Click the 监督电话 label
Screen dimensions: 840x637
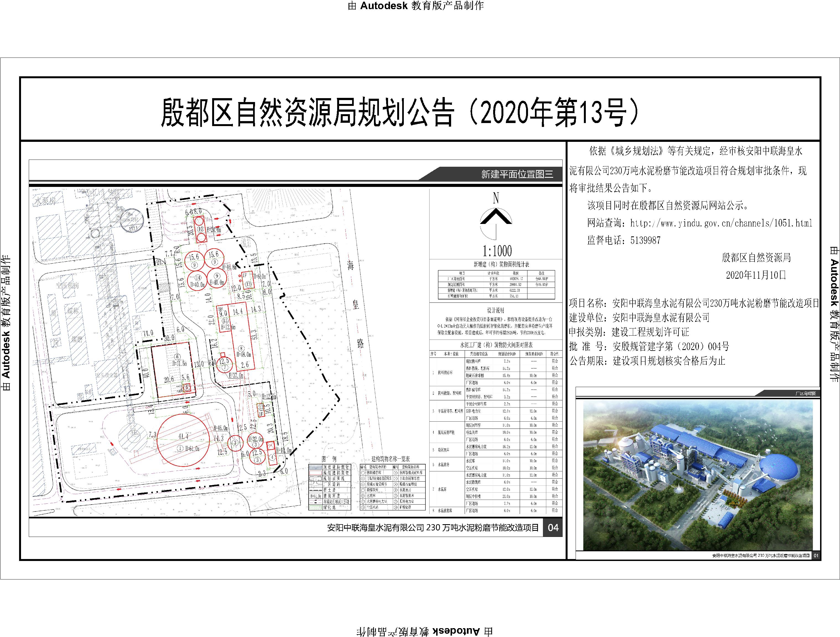606,240
